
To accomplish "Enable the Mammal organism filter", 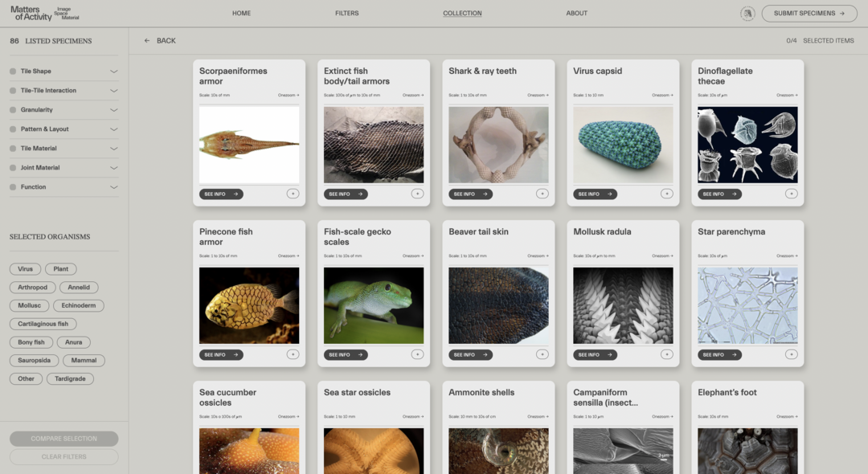I will point(84,360).
